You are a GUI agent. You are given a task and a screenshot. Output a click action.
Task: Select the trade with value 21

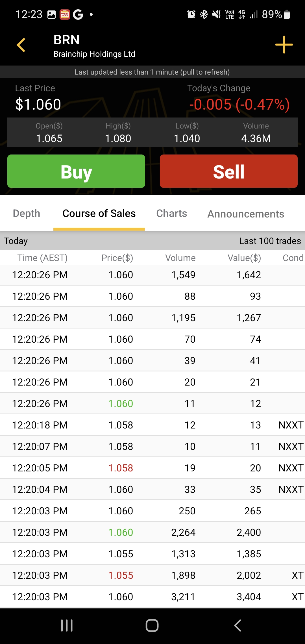(152, 382)
